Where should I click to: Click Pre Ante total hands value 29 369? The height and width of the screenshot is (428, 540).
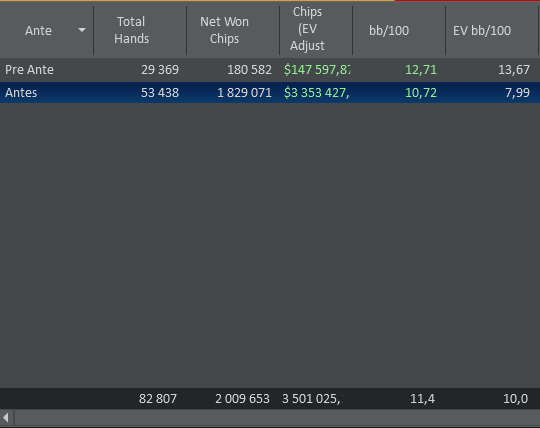(x=160, y=70)
